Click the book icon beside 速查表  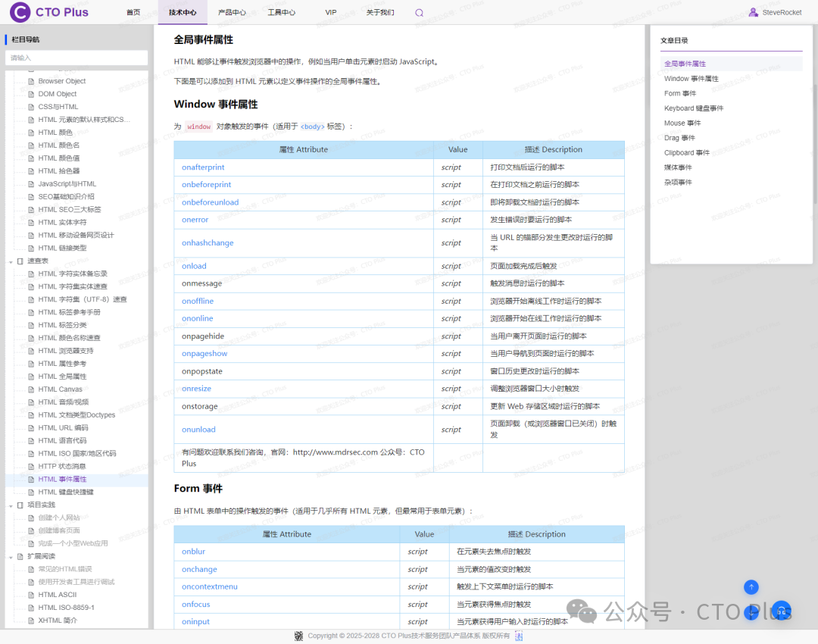pyautogui.click(x=20, y=261)
